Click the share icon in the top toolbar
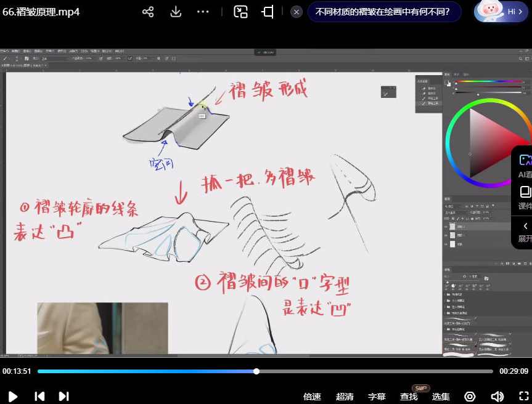 148,12
